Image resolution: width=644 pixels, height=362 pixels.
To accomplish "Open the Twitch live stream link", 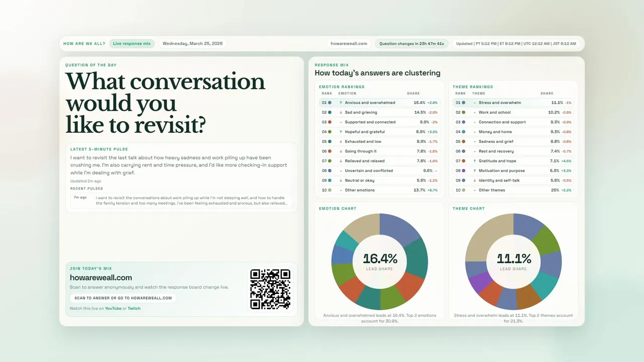I will pyautogui.click(x=134, y=308).
